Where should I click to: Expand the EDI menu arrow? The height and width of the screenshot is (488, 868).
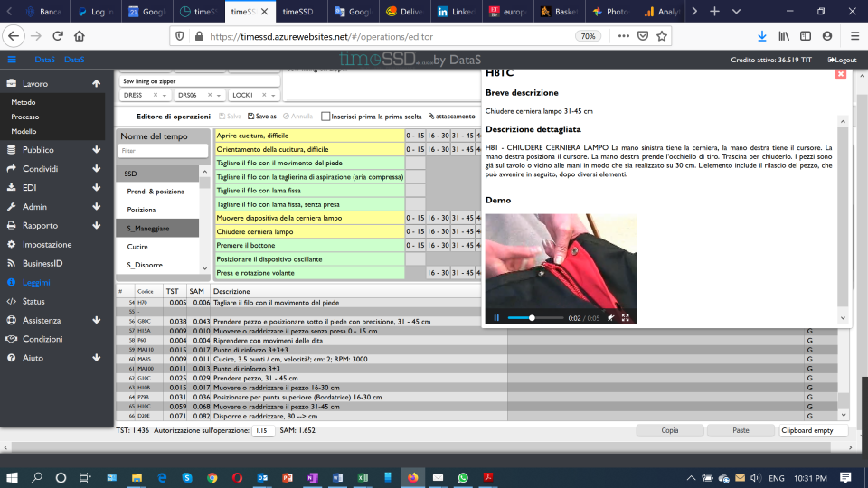coord(97,188)
